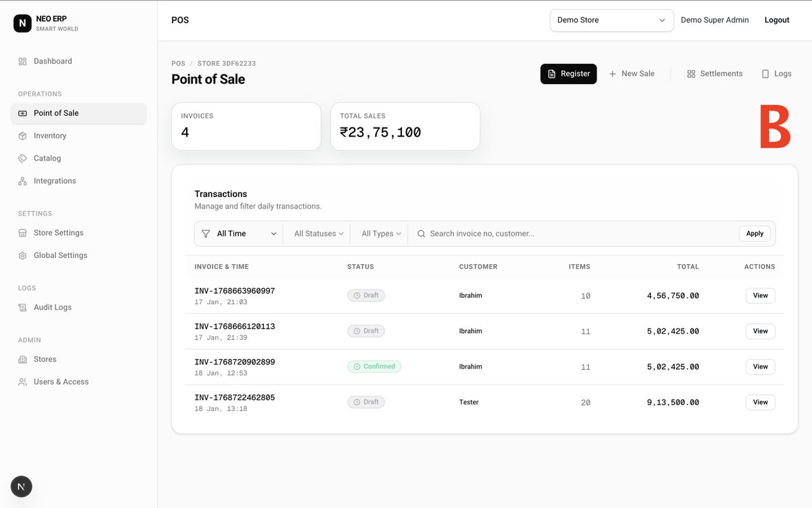Screen dimensions: 812x508
Task: Click Draft badge for invoice INV-1768663960997
Action: (x=366, y=295)
